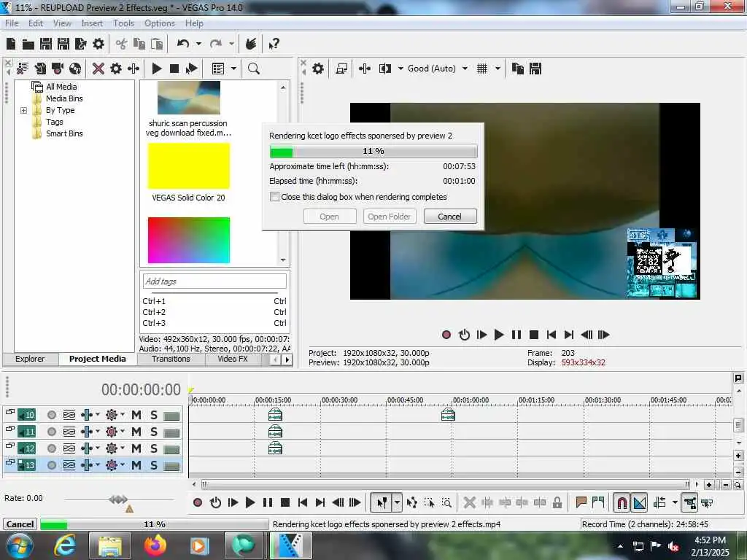Expand the By Type tree node
Image resolution: width=747 pixels, height=560 pixels.
pos(24,111)
